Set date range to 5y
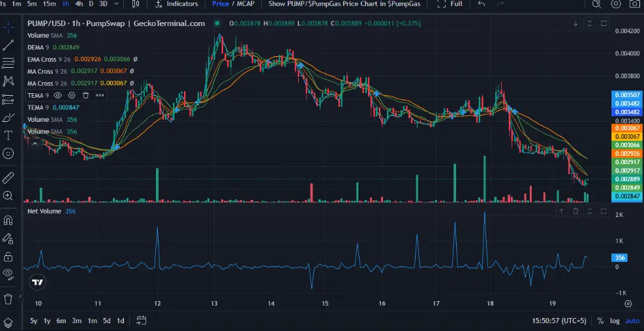The image size is (644, 331). point(34,321)
